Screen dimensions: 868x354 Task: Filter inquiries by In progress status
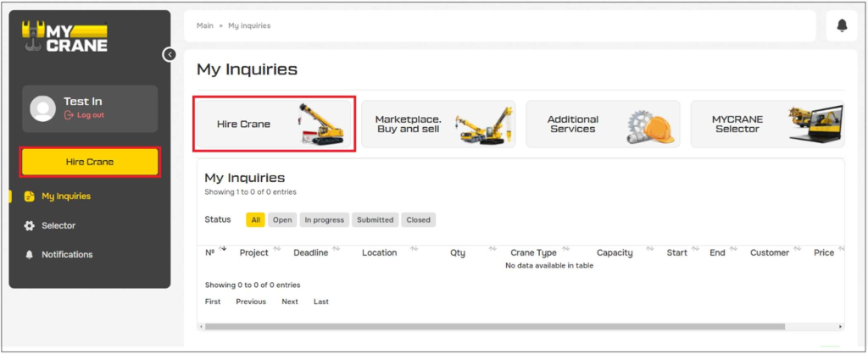325,219
